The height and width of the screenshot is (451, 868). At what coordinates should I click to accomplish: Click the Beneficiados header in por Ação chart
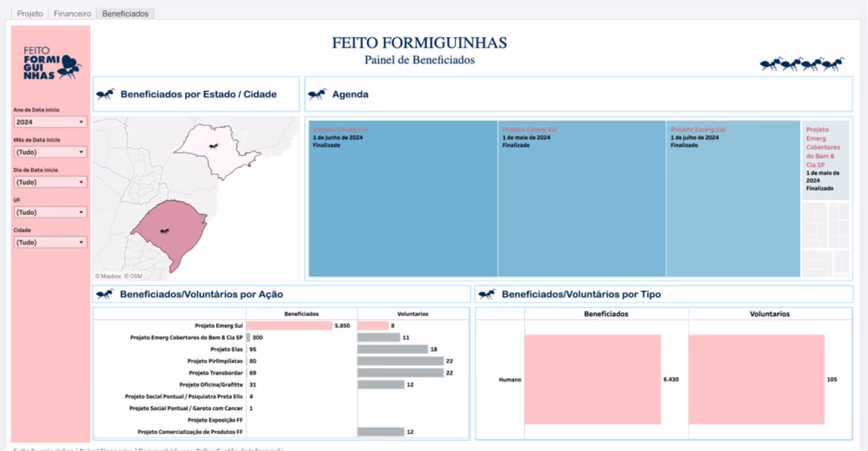(302, 314)
